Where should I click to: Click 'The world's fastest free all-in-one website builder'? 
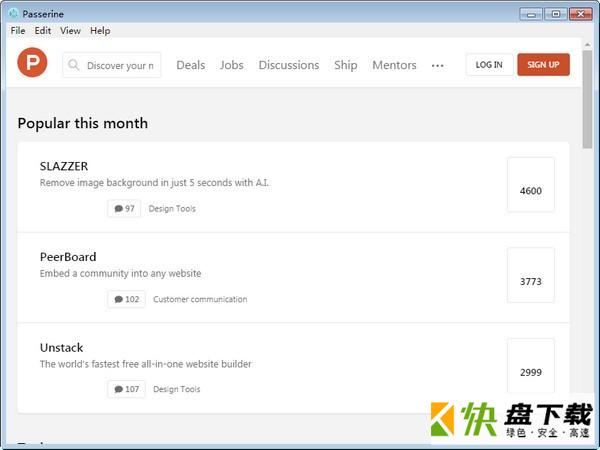pyautogui.click(x=146, y=364)
